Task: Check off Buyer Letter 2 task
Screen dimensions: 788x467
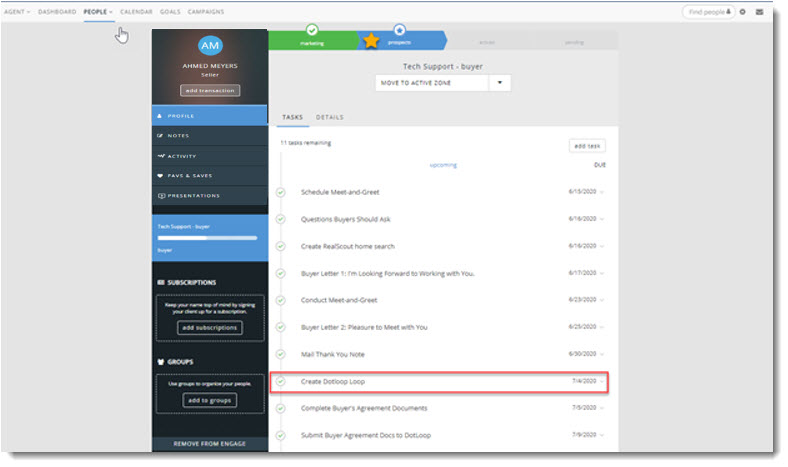Action: click(281, 327)
